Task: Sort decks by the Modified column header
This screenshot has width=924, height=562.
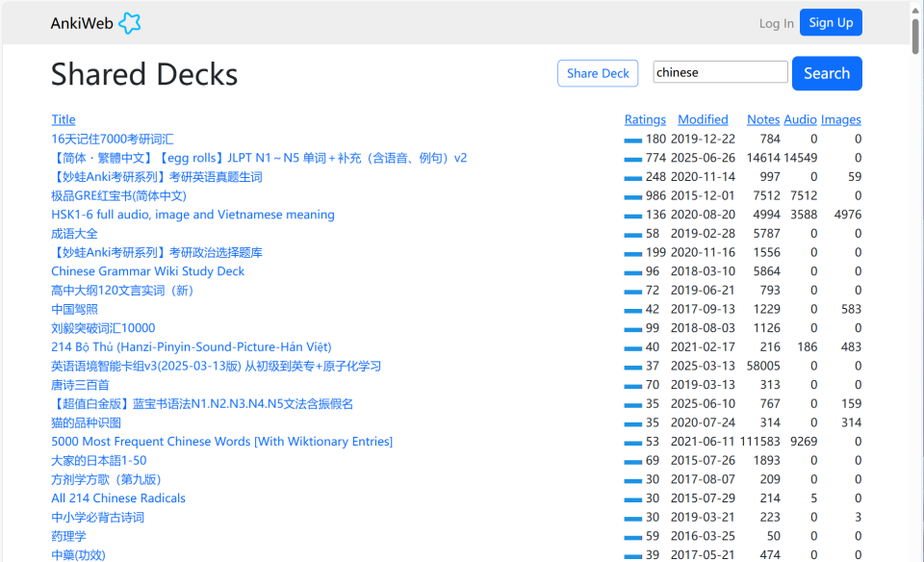Action: pyautogui.click(x=703, y=119)
